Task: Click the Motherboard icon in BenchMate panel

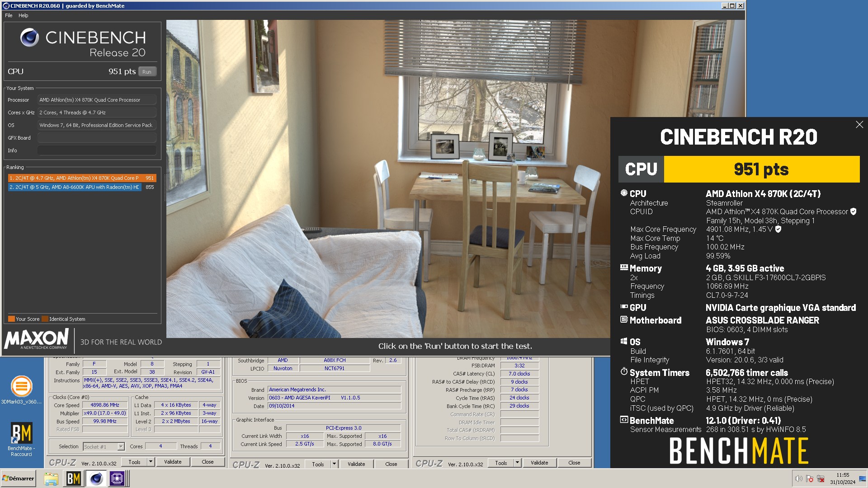Action: point(624,319)
